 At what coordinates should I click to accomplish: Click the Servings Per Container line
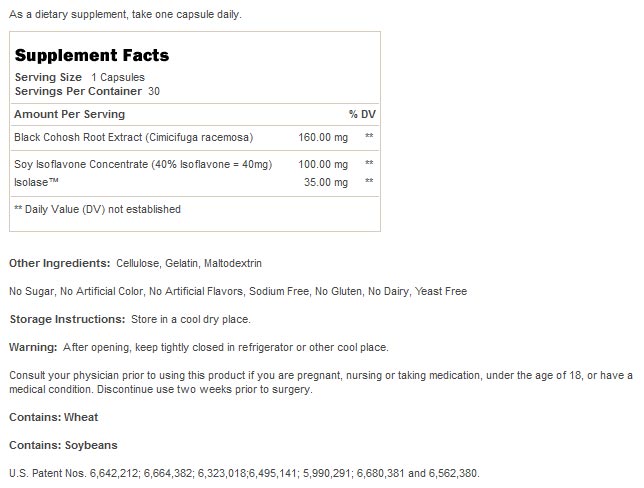pyautogui.click(x=87, y=91)
